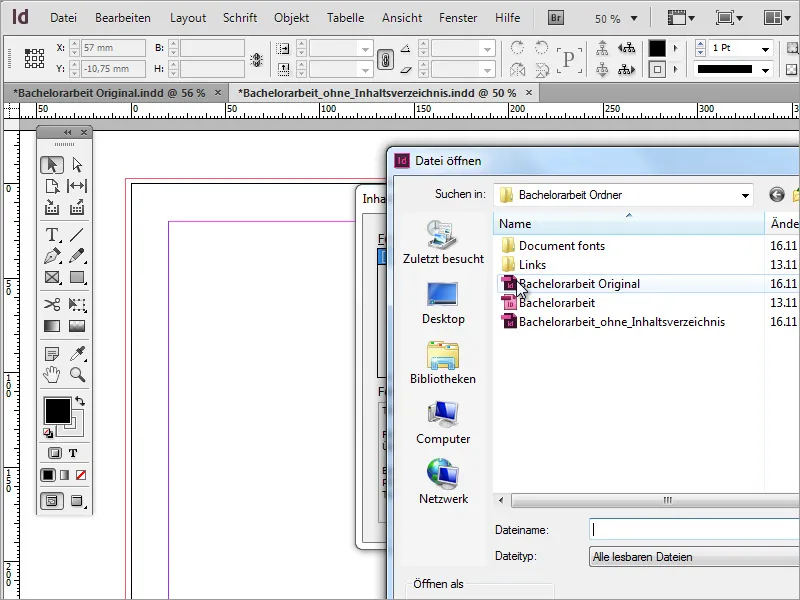
Task: Select the Hand tool
Action: 52,374
